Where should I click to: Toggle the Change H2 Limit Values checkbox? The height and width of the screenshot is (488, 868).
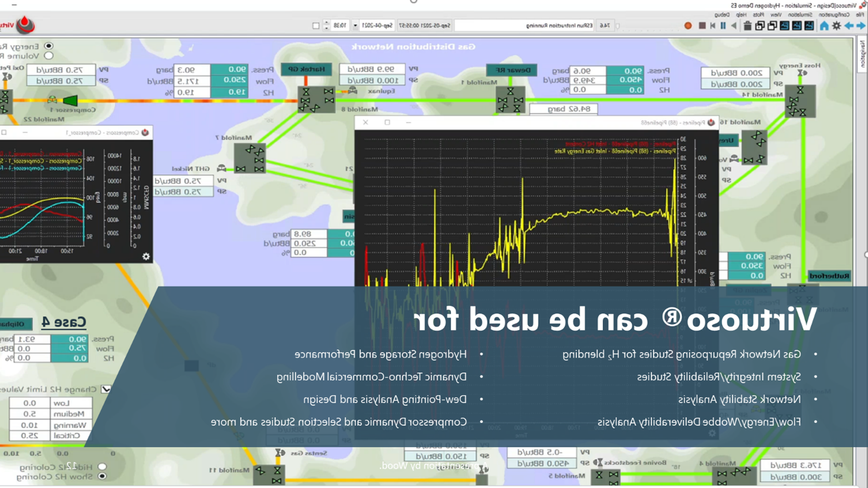coord(106,389)
